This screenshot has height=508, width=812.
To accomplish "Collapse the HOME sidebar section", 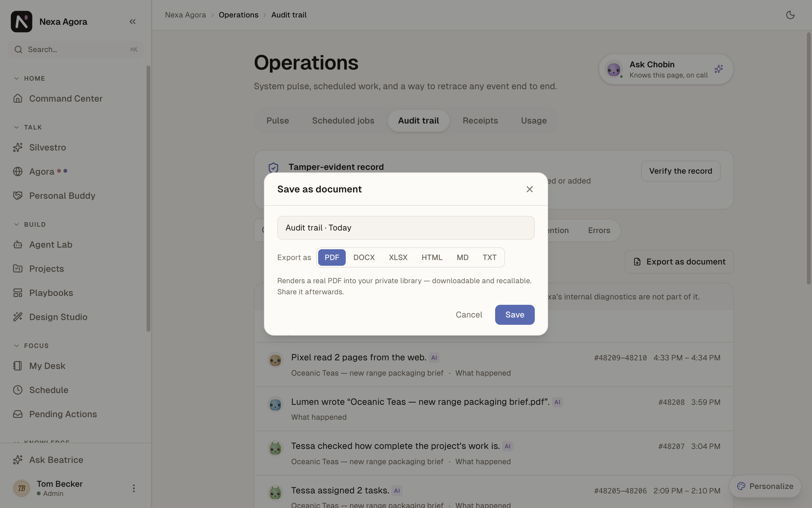I will pyautogui.click(x=29, y=78).
